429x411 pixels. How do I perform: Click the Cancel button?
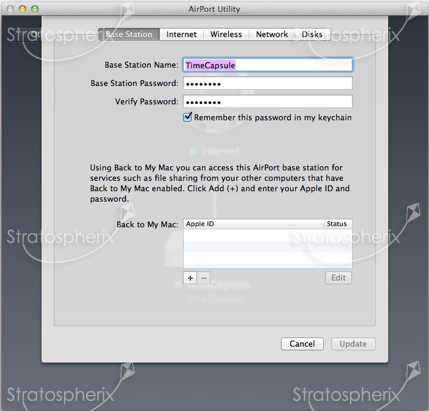(302, 344)
